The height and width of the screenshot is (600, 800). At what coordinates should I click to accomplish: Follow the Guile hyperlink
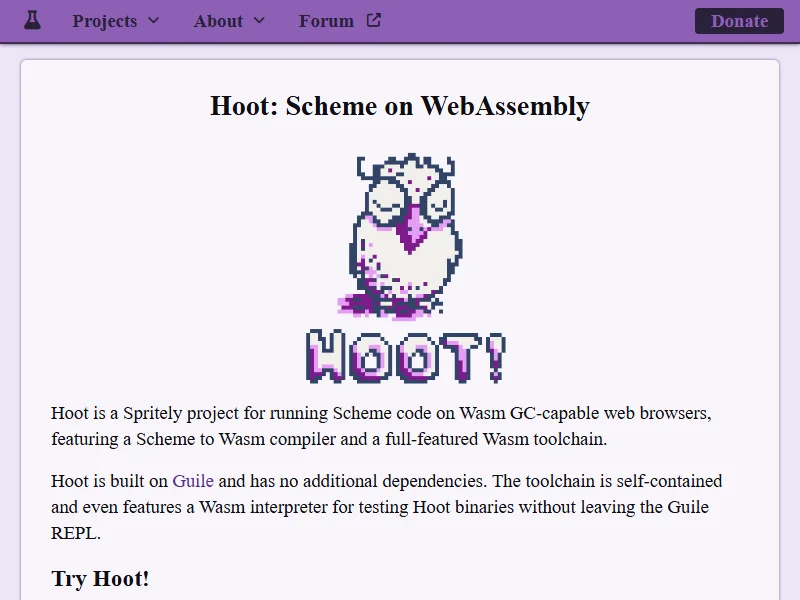(x=193, y=481)
